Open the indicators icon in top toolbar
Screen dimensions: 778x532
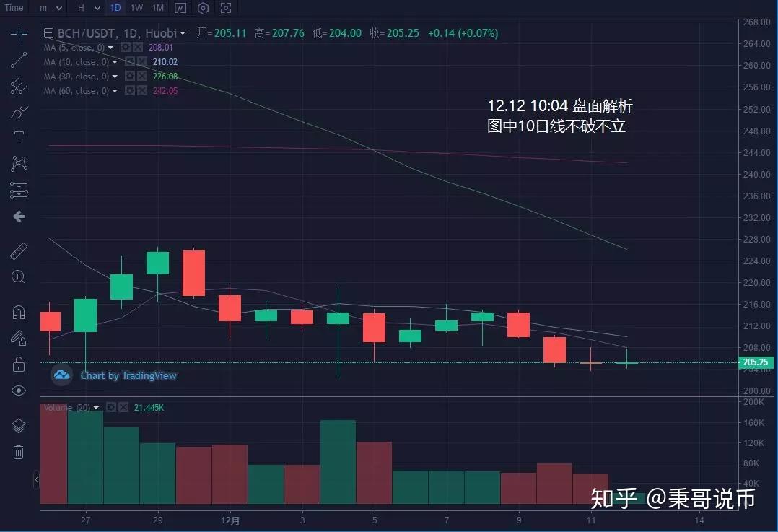pyautogui.click(x=180, y=8)
